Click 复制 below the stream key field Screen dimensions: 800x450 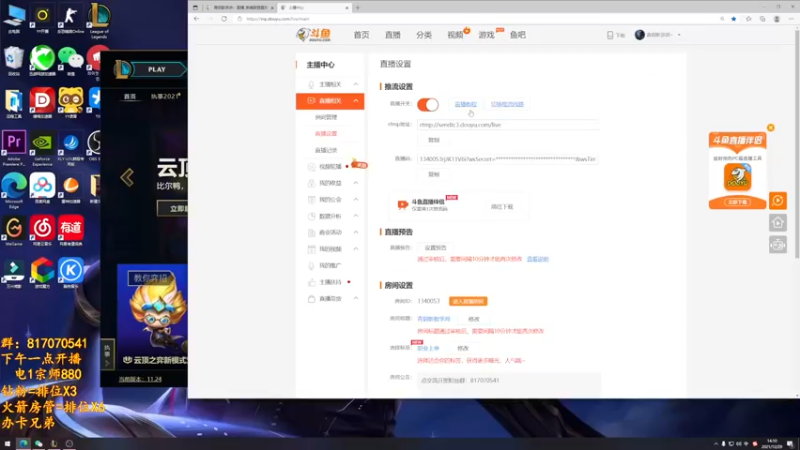434,174
